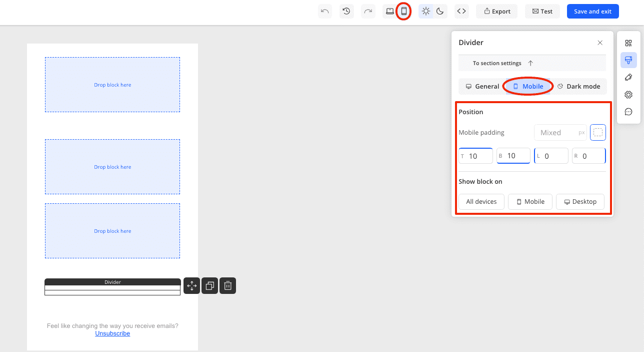Click the move Divider block icon
This screenshot has width=644, height=352.
(x=191, y=285)
